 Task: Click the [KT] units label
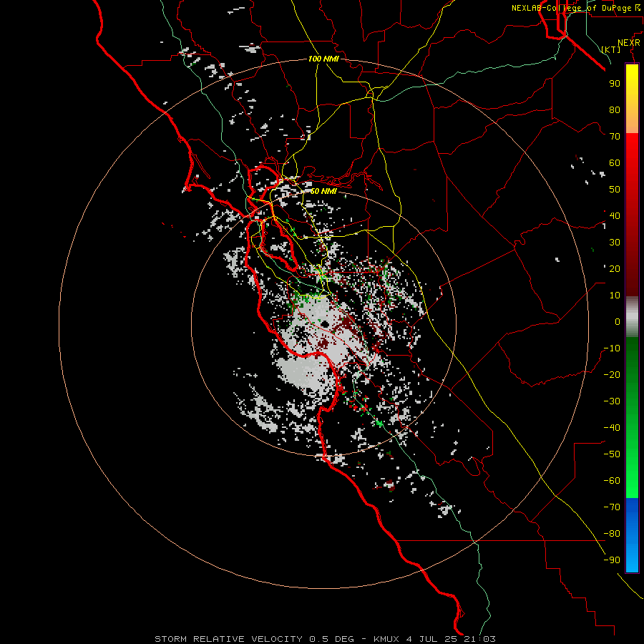(611, 49)
